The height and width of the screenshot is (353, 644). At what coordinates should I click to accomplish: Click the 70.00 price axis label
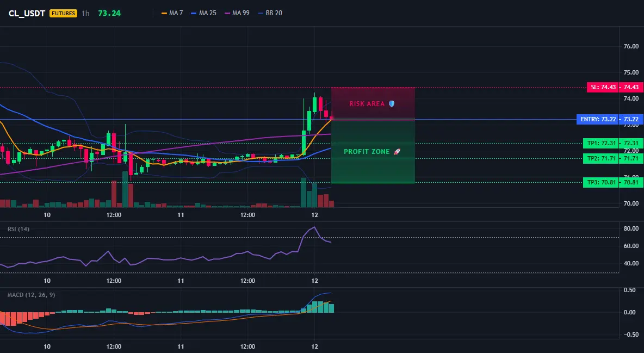point(631,203)
